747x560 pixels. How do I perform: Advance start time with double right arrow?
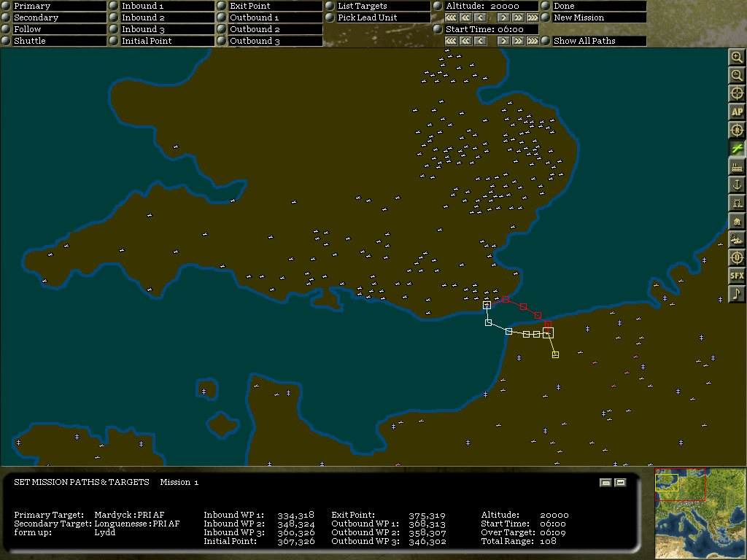point(518,41)
